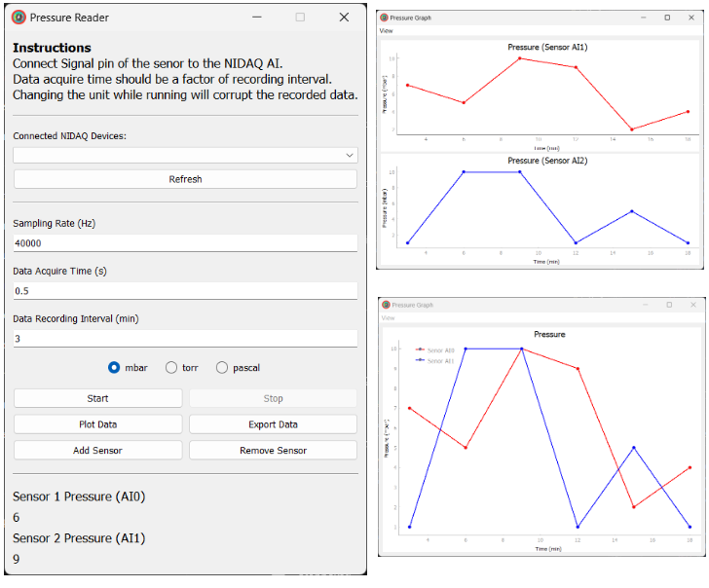Click the Pressure Reader app icon
The width and height of the screenshot is (709, 588).
(x=19, y=18)
